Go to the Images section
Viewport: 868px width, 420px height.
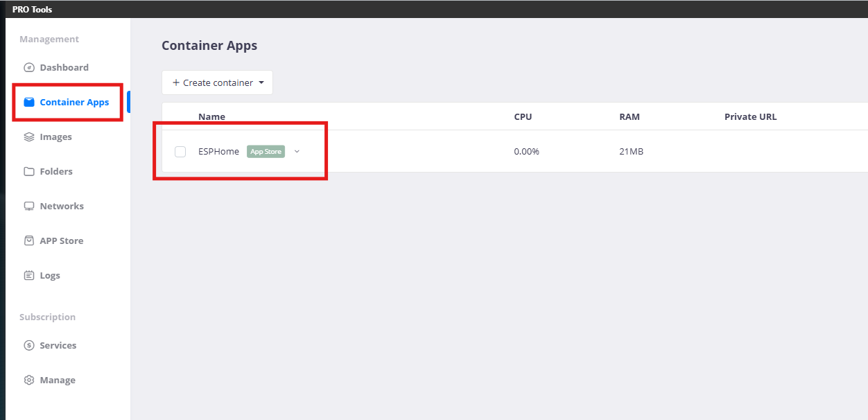[55, 137]
